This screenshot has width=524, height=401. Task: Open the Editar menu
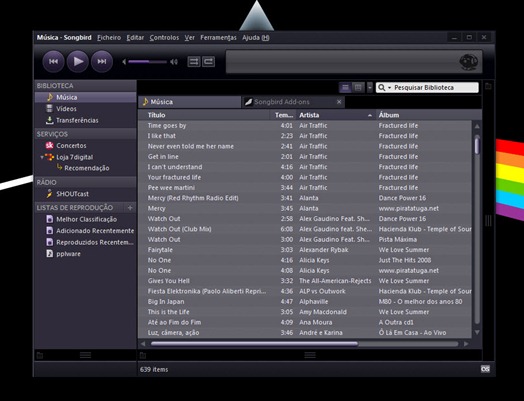(x=135, y=37)
